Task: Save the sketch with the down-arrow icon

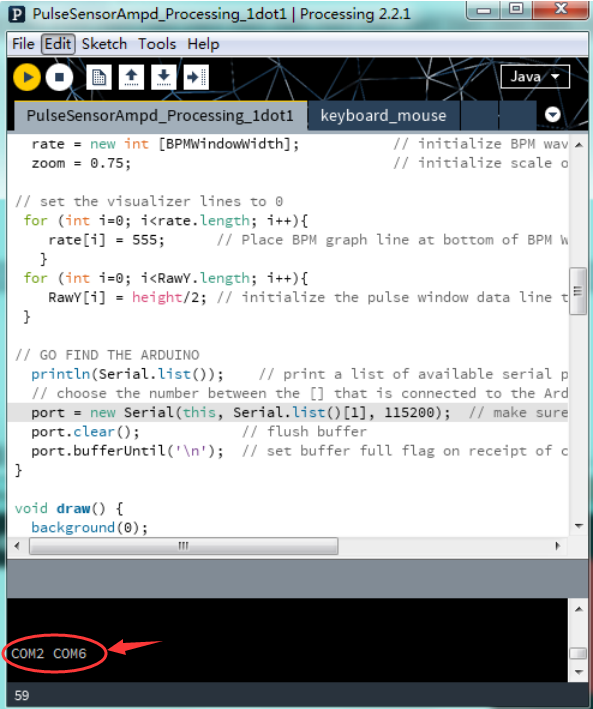Action: coord(164,77)
